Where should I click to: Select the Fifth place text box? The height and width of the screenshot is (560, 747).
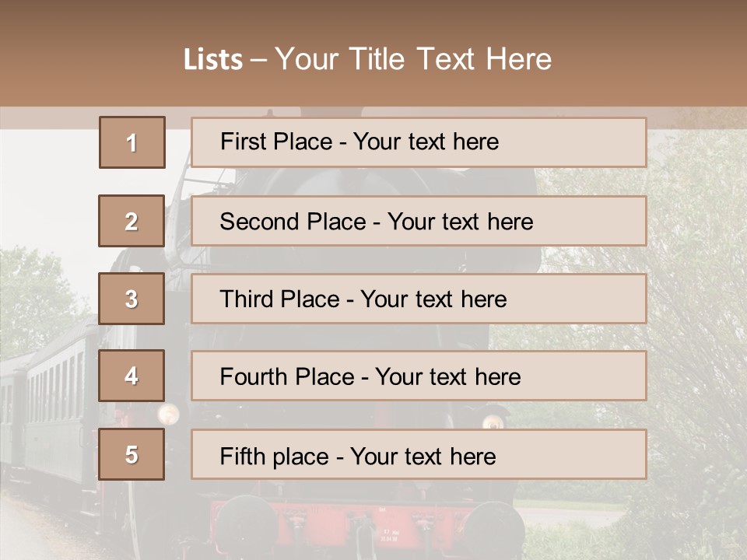pyautogui.click(x=419, y=454)
